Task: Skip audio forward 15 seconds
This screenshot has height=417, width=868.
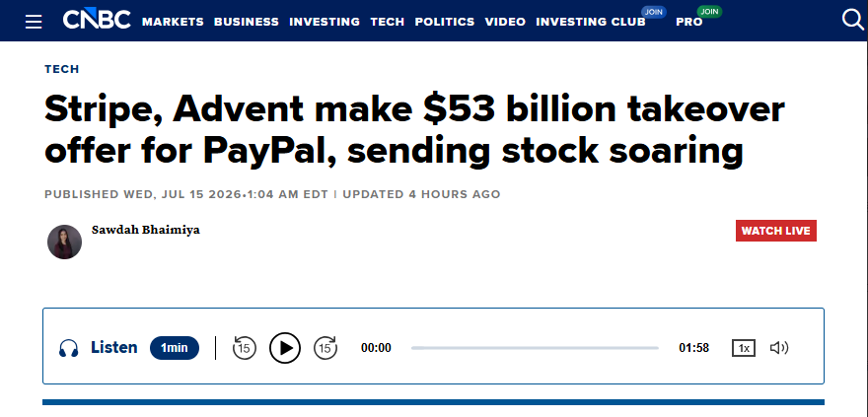Action: [x=325, y=348]
